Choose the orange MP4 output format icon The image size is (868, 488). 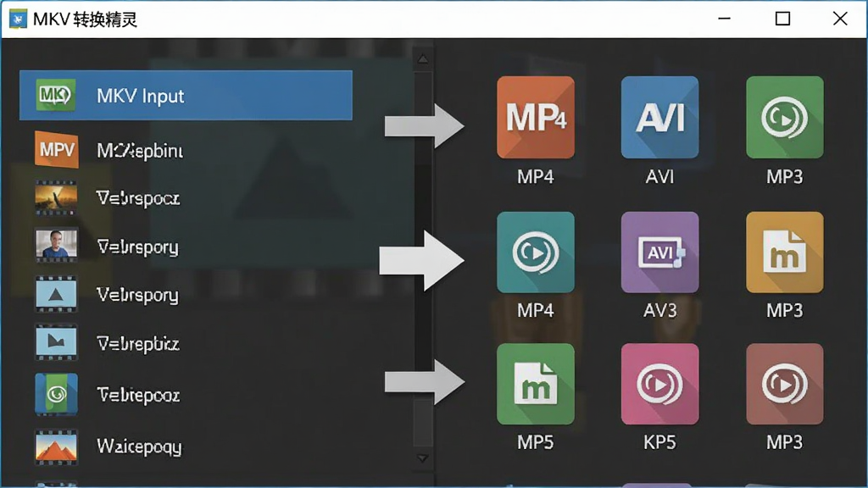[536, 117]
